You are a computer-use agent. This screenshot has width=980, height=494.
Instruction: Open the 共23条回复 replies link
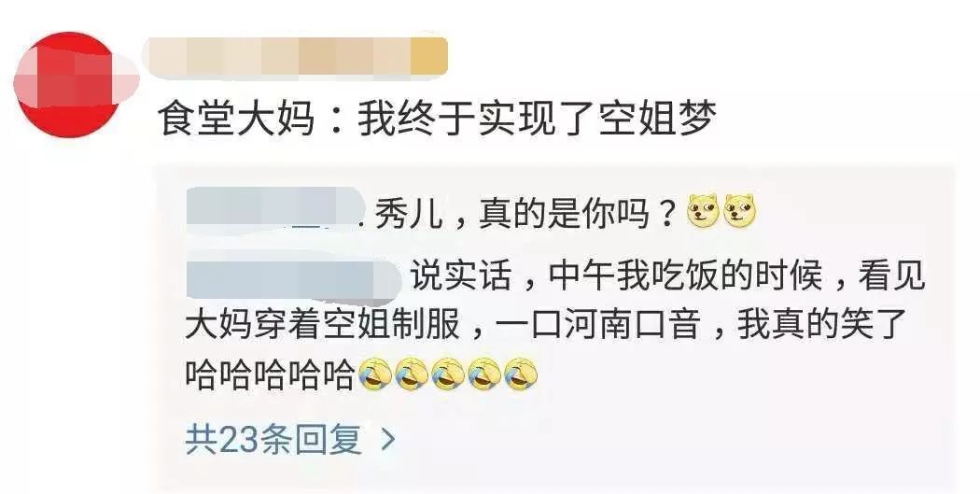coord(273,440)
